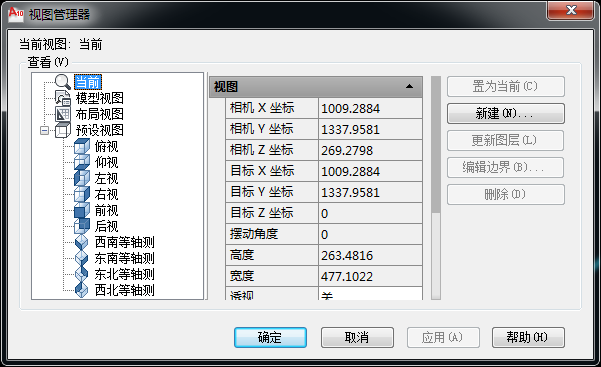Click the 置为当前(C) button
This screenshot has height=367, width=601.
coord(506,87)
